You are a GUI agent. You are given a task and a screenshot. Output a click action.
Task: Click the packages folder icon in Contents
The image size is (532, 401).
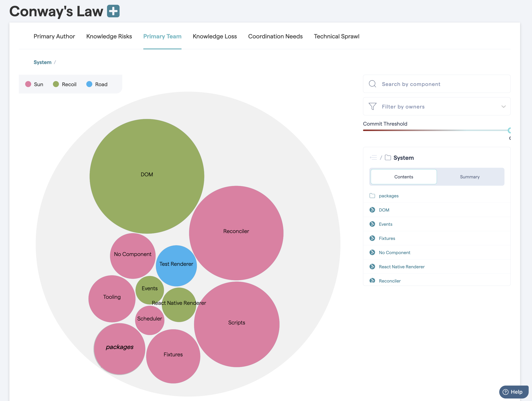pyautogui.click(x=372, y=195)
